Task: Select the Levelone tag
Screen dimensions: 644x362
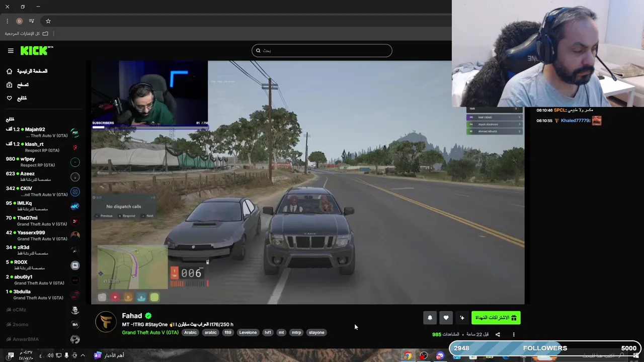Action: [248, 332]
